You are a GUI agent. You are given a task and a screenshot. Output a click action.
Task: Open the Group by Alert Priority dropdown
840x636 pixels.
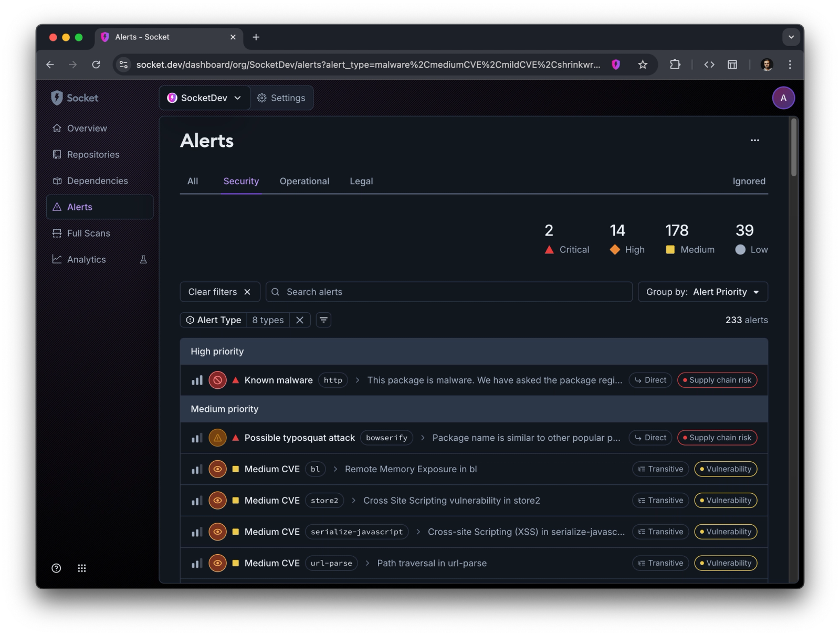[x=702, y=292]
